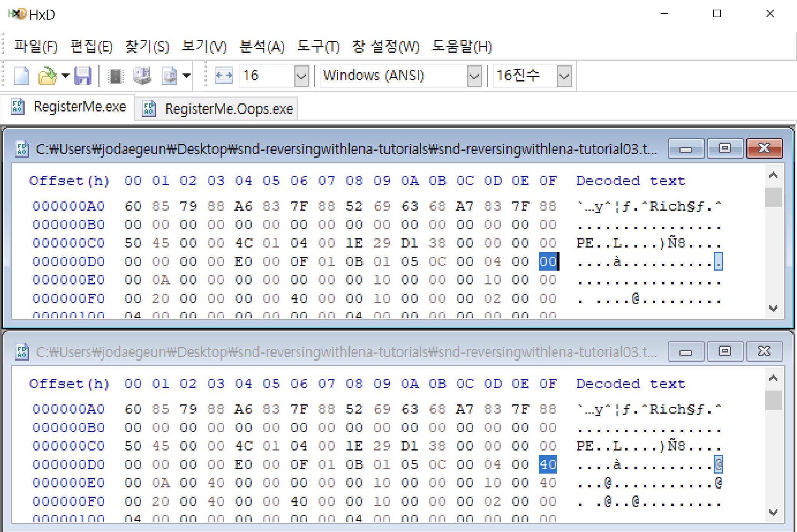The width and height of the screenshot is (797, 532).
Task: Click the upper hex view scrollbar thumb
Action: click(773, 197)
